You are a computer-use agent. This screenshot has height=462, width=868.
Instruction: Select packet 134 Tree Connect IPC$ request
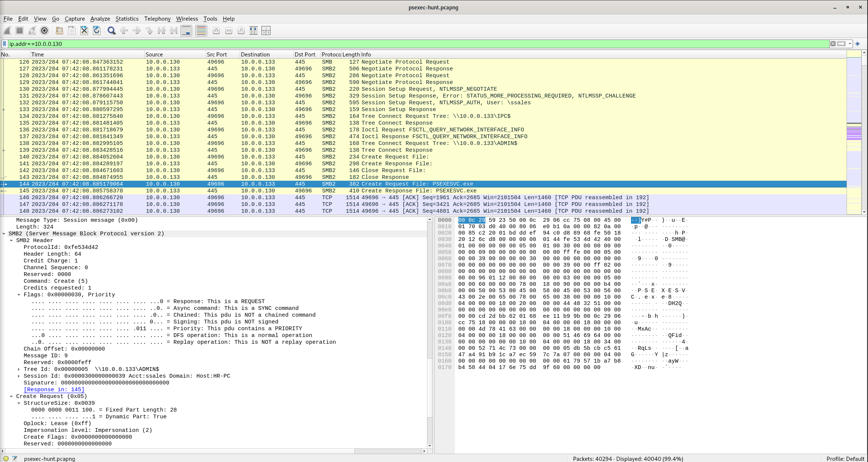point(423,116)
